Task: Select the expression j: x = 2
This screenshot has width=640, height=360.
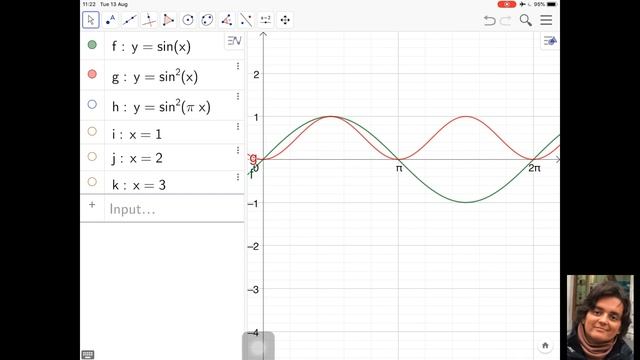Action: 137,158
